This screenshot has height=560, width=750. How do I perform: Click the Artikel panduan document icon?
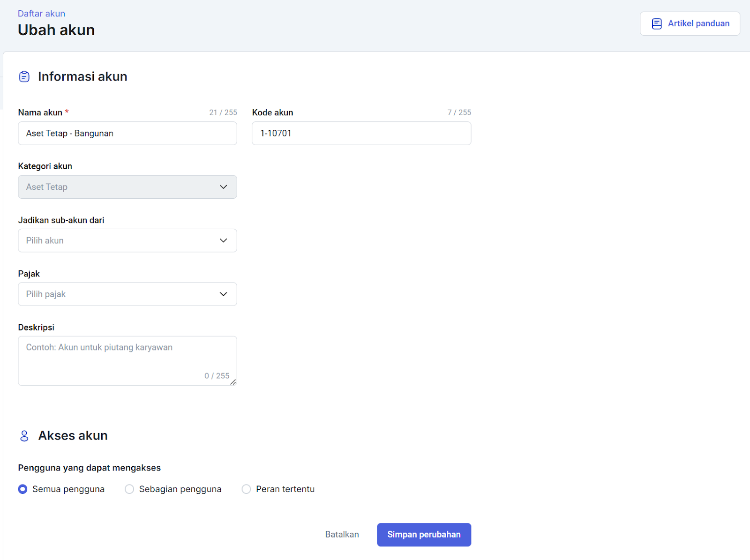pos(657,24)
